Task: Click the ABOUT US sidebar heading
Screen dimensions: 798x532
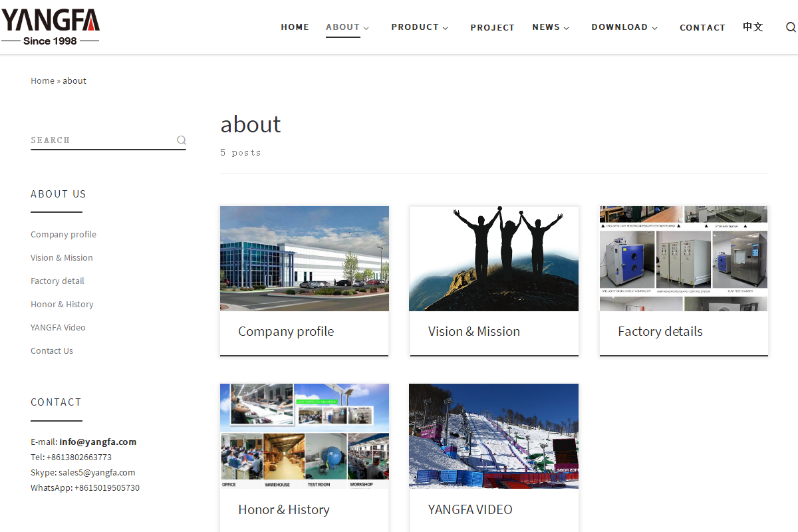Action: click(x=59, y=194)
